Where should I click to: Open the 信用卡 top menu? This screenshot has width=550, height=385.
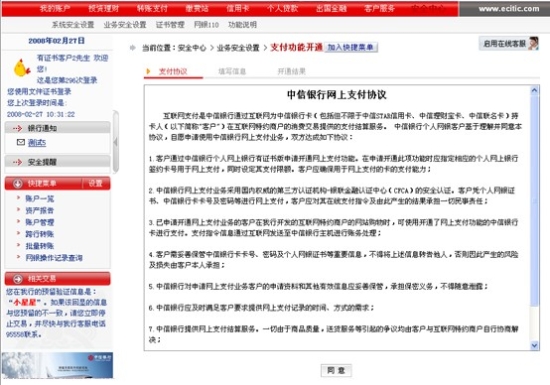[237, 8]
